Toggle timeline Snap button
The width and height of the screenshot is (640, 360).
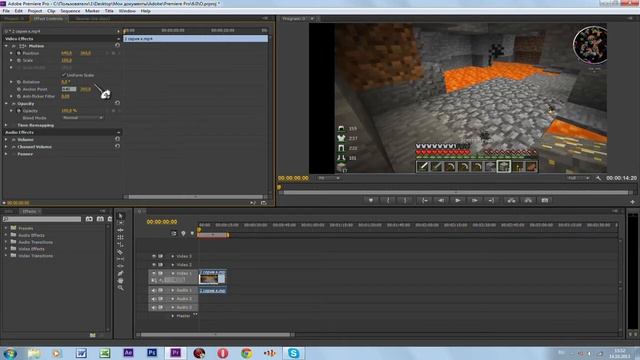coord(173,233)
